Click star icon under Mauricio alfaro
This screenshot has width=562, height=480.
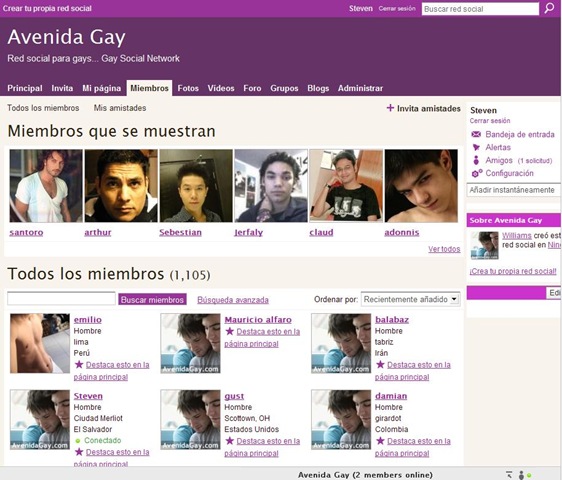(229, 332)
